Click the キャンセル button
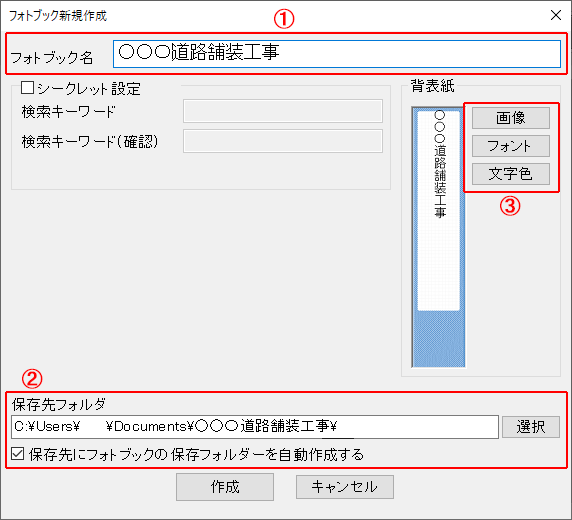572x520 pixels. [345, 487]
